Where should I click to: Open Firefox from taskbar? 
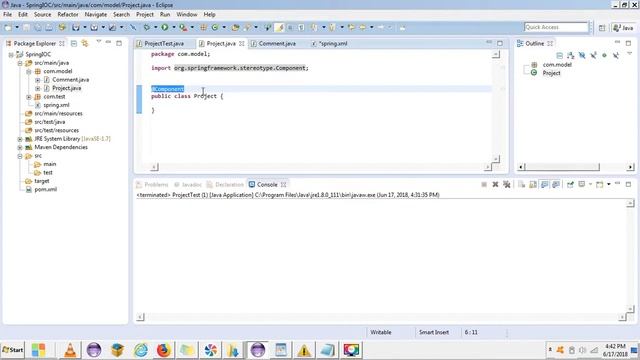[164, 350]
